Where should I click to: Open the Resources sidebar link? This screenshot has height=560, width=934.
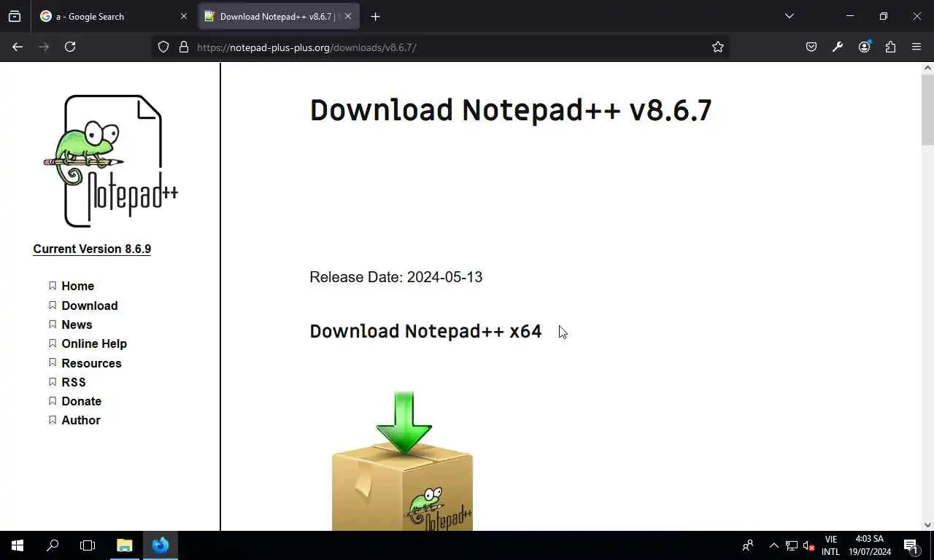pos(91,363)
